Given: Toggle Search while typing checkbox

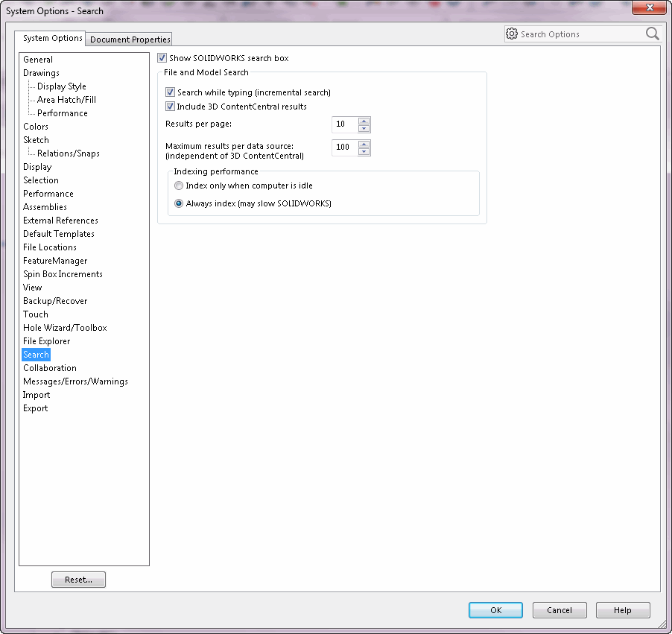Looking at the screenshot, I should pos(170,92).
